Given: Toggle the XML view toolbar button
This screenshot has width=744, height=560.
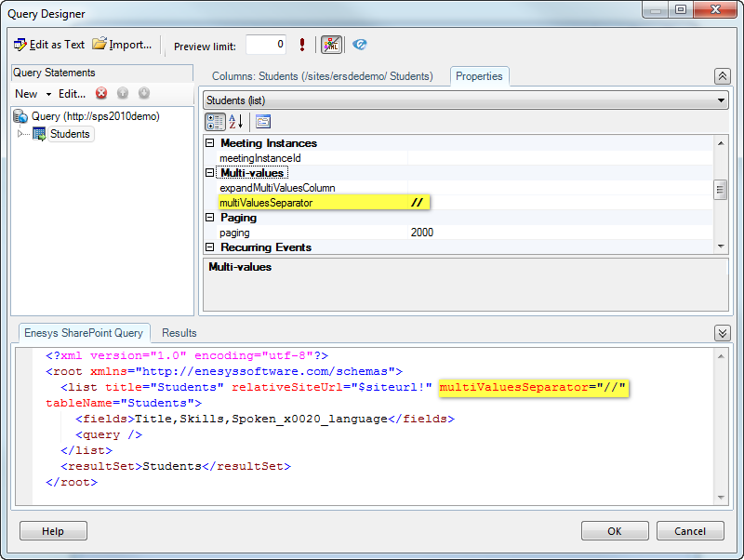Looking at the screenshot, I should click(331, 45).
